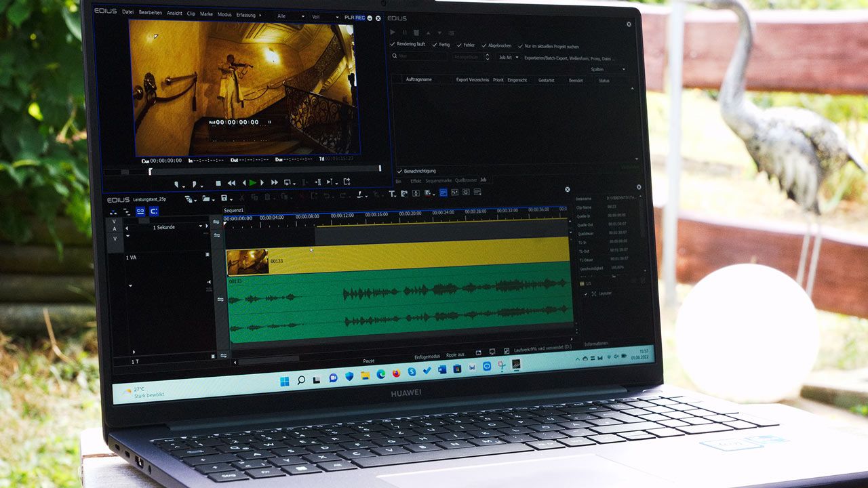Toggle Nur im aktuellen Projekt suchen
This screenshot has width=868, height=488.
[x=519, y=46]
